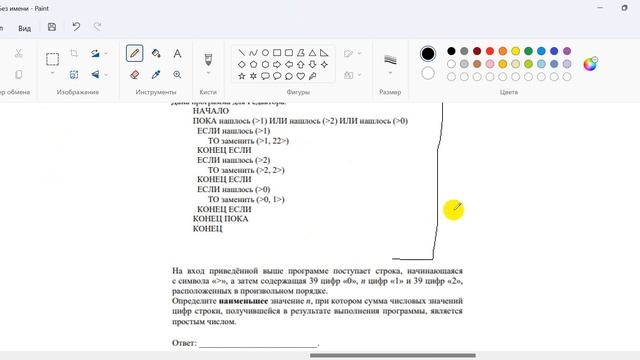The width and height of the screenshot is (640, 360).
Task: Click the Cut scissors icon
Action: coord(18,53)
